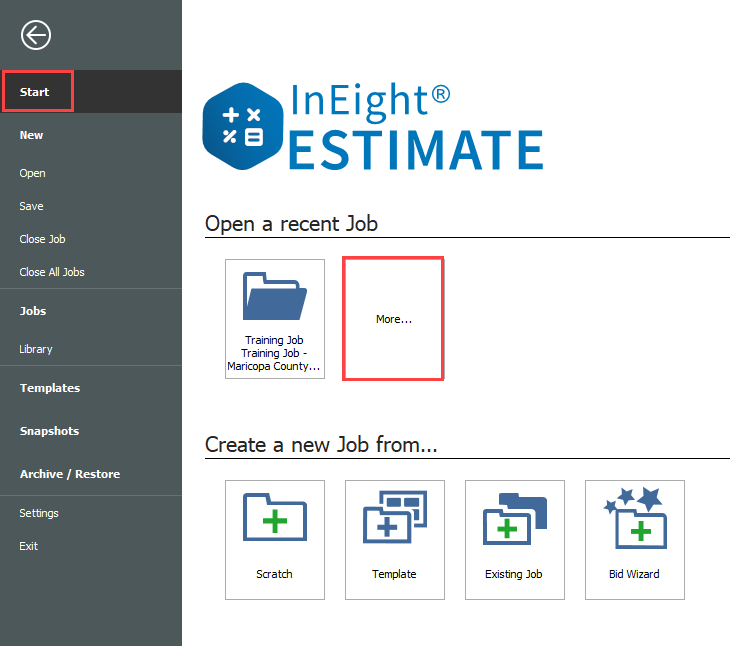Create new job from Scratch icon
730x646 pixels.
click(275, 520)
